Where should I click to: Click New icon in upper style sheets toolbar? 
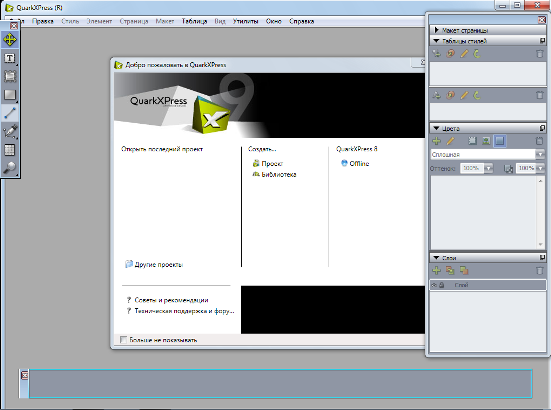point(436,54)
